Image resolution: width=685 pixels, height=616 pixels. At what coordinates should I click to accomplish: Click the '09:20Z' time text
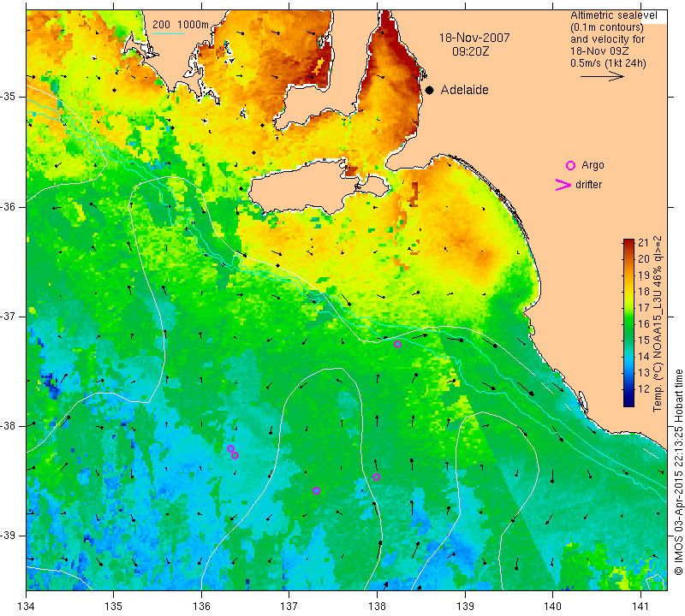point(470,51)
